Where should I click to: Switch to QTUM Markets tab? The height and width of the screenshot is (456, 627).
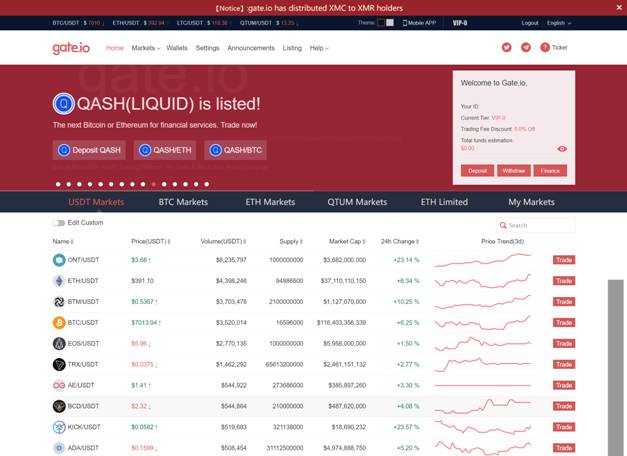coord(357,202)
